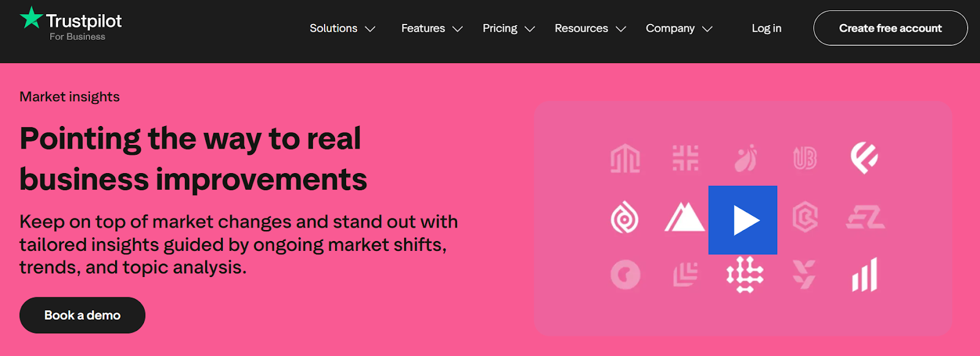Expand the chevron next to Company
The height and width of the screenshot is (356, 980).
[x=707, y=29]
